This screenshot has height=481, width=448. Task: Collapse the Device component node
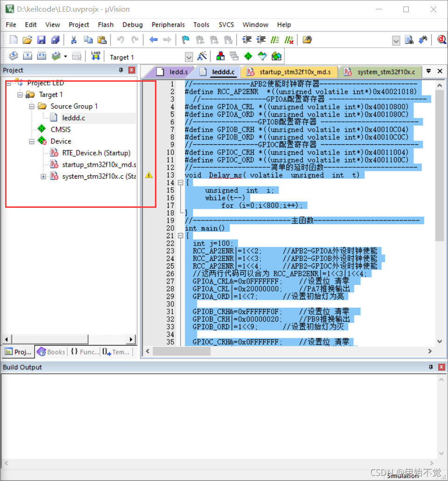click(32, 141)
